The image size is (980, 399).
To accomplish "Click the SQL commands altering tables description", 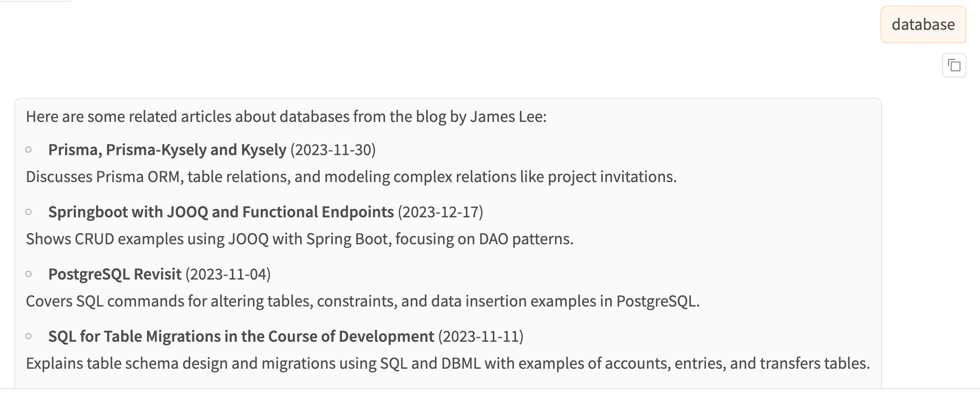I will [362, 301].
